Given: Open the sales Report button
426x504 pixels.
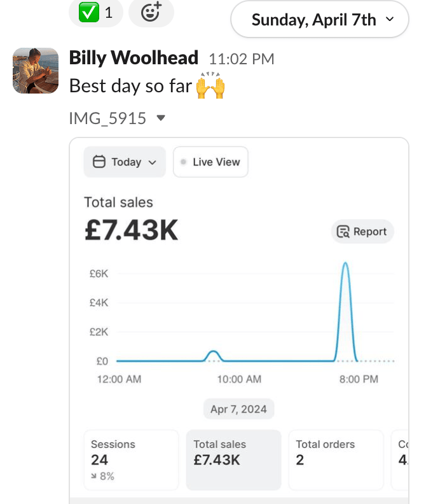Looking at the screenshot, I should [x=363, y=232].
